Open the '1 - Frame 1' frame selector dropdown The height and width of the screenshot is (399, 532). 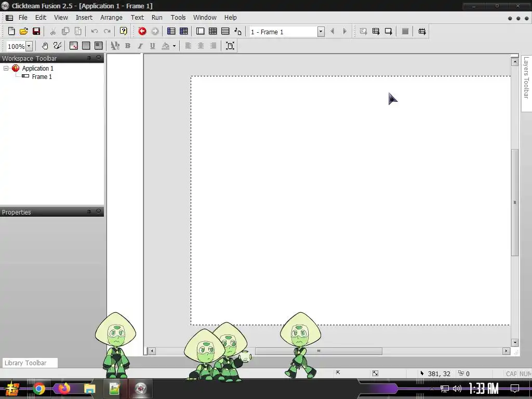(321, 32)
